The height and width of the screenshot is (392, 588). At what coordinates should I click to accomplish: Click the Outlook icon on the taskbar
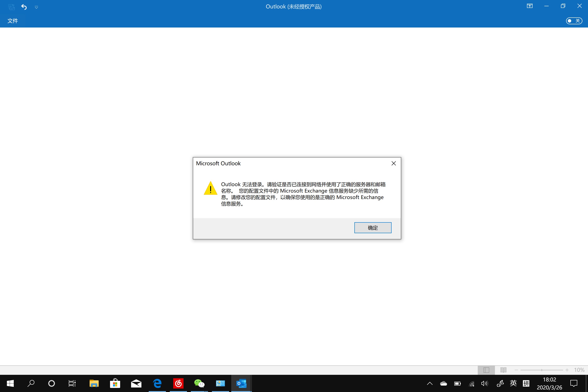point(242,383)
